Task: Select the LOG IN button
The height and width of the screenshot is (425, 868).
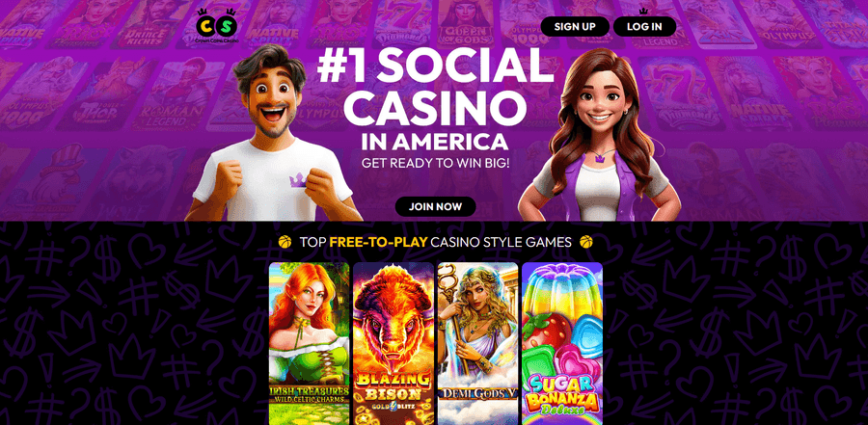Action: click(644, 27)
